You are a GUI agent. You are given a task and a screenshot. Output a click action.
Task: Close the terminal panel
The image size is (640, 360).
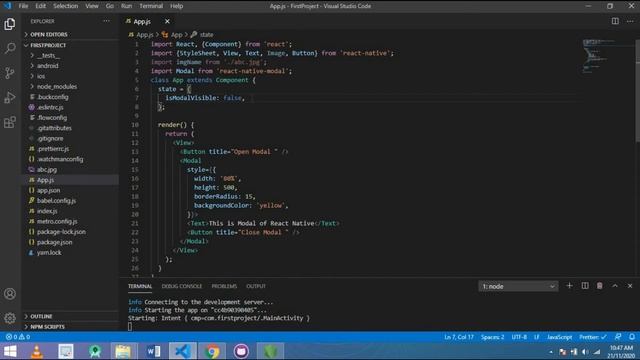point(630,286)
